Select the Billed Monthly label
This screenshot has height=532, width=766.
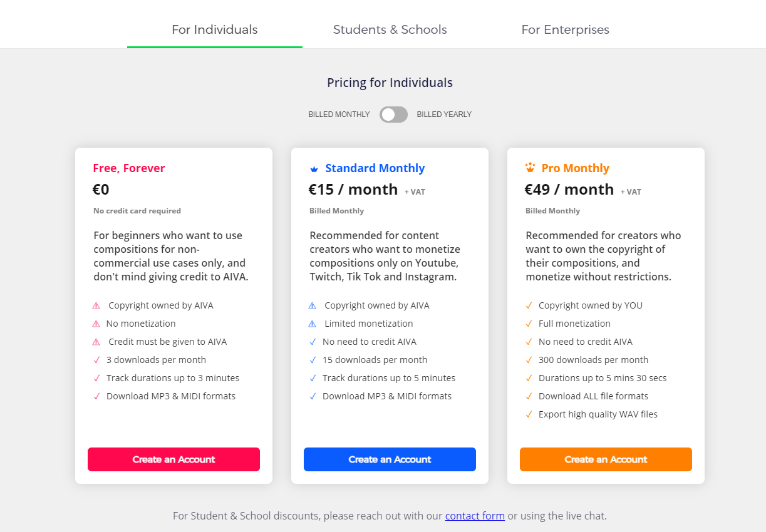(x=339, y=115)
